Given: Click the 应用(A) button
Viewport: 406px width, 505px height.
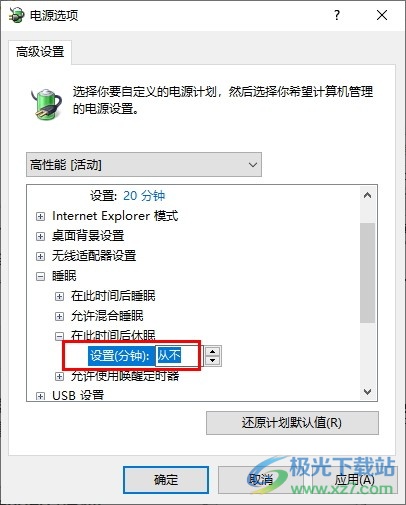Looking at the screenshot, I should coord(354,480).
